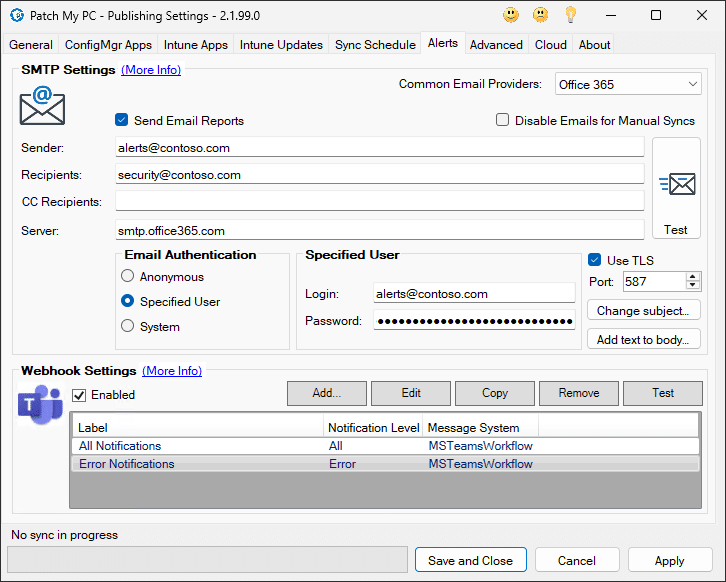Open the Intune Apps tab
The width and height of the screenshot is (726, 582).
click(195, 45)
